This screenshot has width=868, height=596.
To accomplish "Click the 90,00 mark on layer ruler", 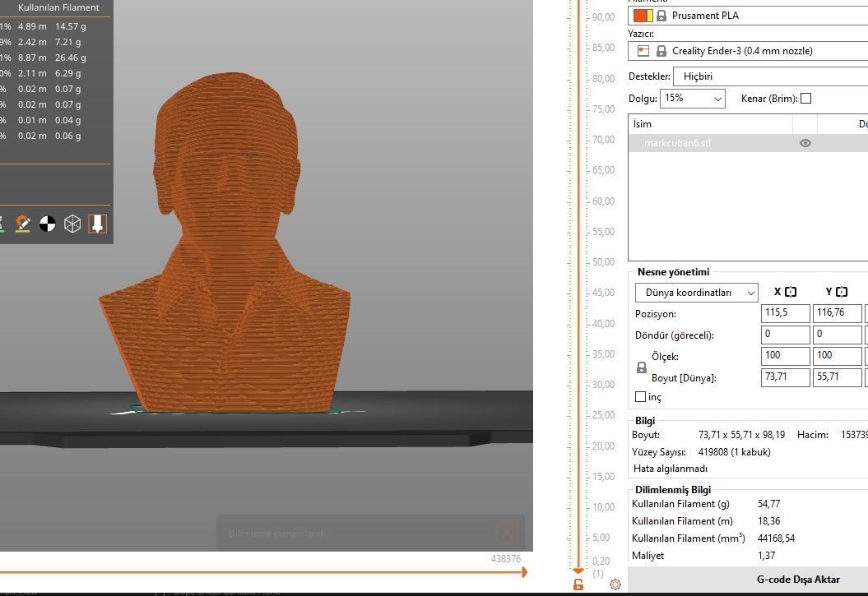I will pos(603,17).
